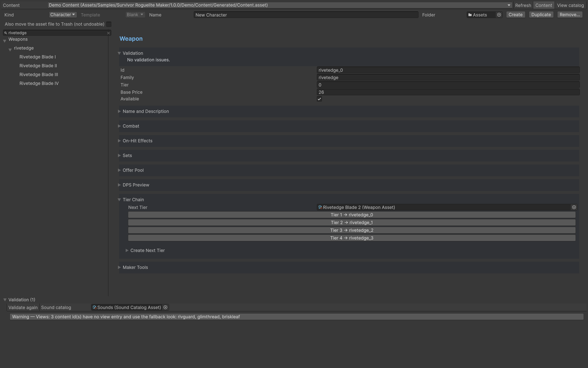This screenshot has height=368, width=588.
Task: Clear the rivetedge search field
Action: coord(108,33)
